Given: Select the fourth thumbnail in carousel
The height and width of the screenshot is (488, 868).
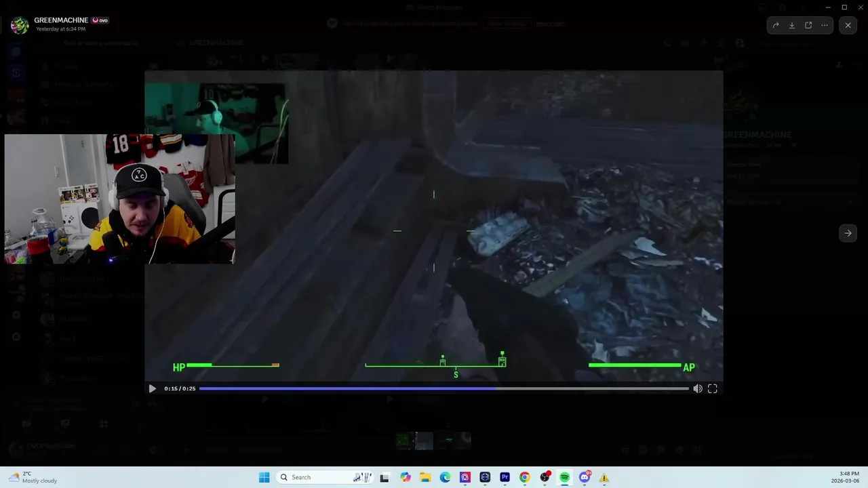Looking at the screenshot, I should click(x=462, y=441).
